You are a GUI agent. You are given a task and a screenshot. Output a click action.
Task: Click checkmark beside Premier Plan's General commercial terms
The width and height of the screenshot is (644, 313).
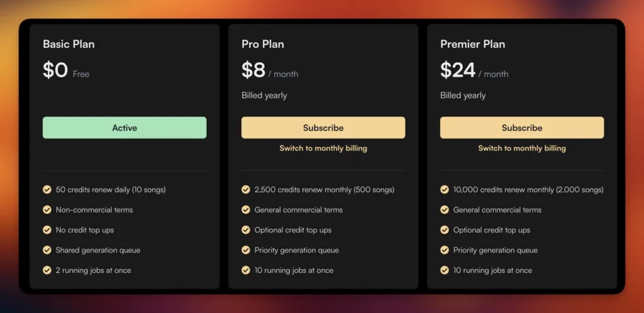pos(445,209)
